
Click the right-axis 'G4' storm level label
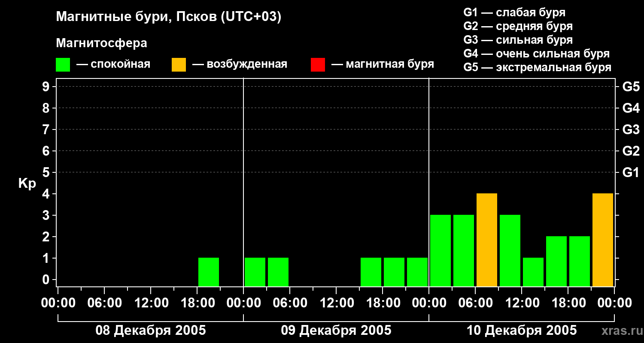(631, 108)
